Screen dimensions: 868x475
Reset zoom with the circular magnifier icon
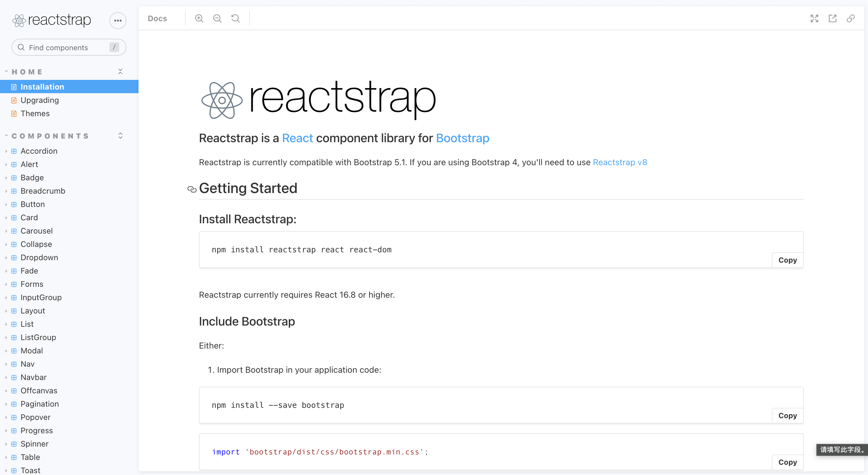pyautogui.click(x=236, y=18)
